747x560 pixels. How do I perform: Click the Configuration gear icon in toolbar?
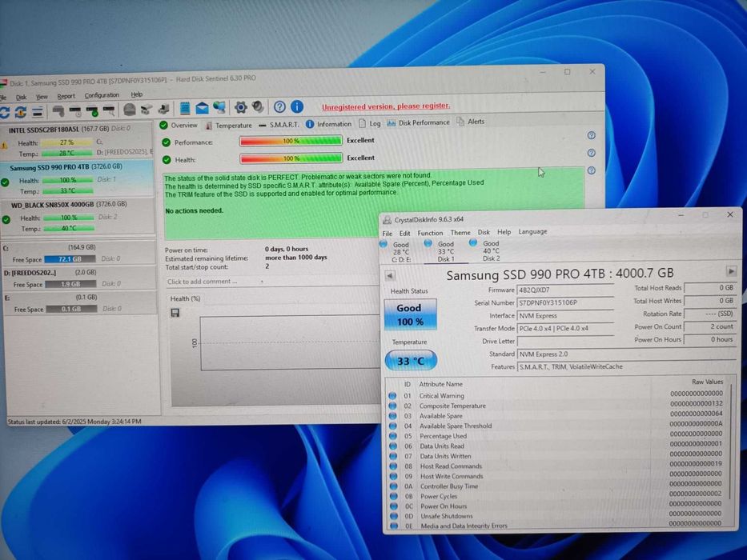(240, 107)
